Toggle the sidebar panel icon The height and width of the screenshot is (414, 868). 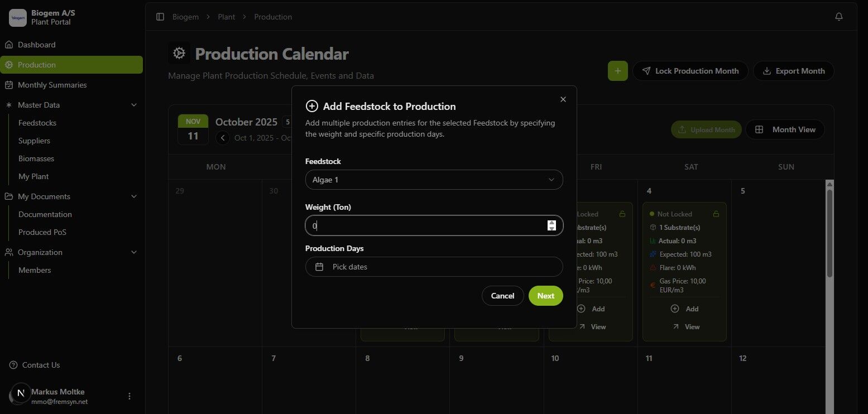click(x=160, y=17)
